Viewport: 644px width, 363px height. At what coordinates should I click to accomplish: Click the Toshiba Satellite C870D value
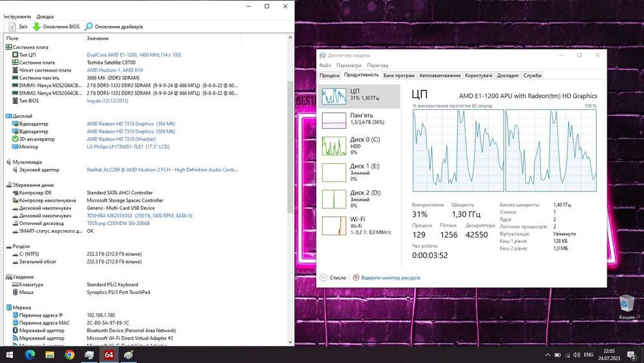pyautogui.click(x=111, y=63)
